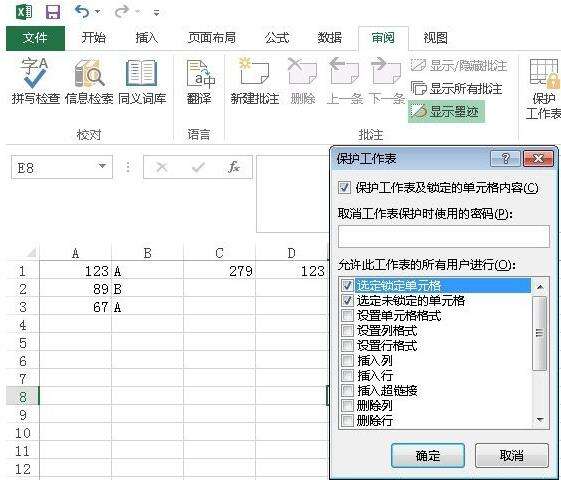
Task: Toggle 显示墨迹 ink display
Action: [446, 112]
